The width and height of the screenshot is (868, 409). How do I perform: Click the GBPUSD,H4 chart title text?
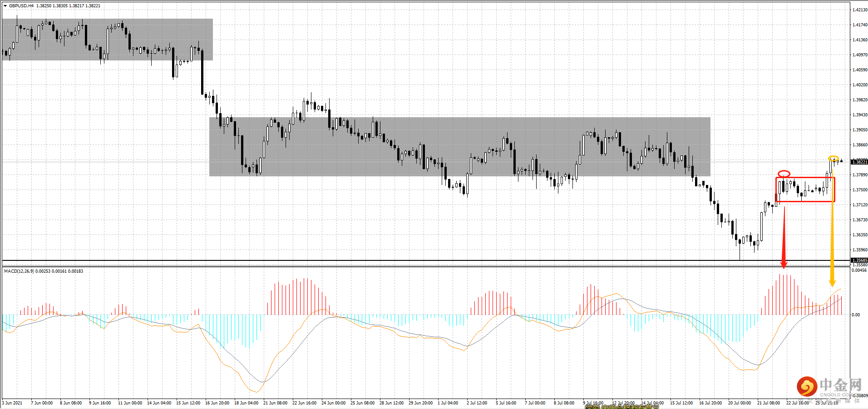click(21, 6)
